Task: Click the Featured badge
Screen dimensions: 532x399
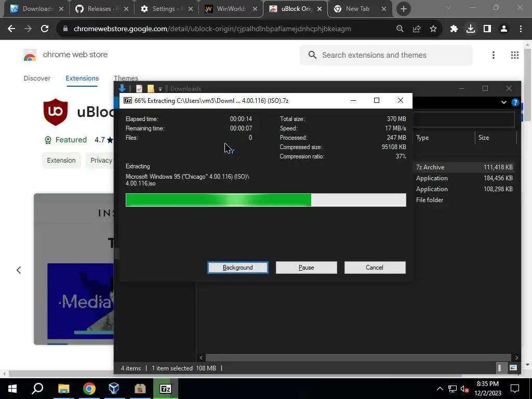Action: tap(66, 140)
